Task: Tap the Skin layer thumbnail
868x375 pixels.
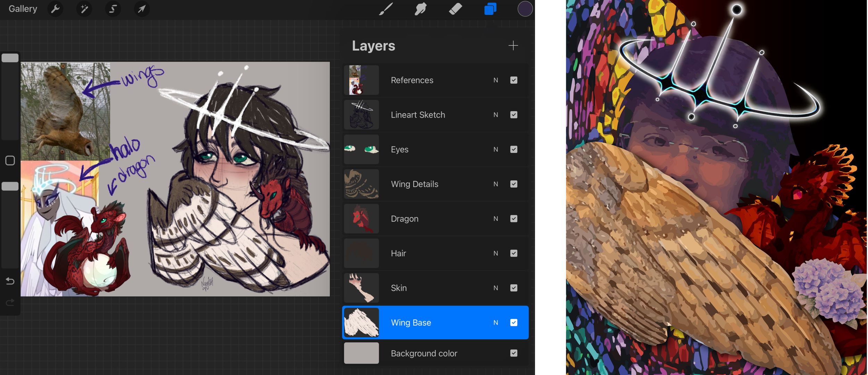Action: pos(361,288)
